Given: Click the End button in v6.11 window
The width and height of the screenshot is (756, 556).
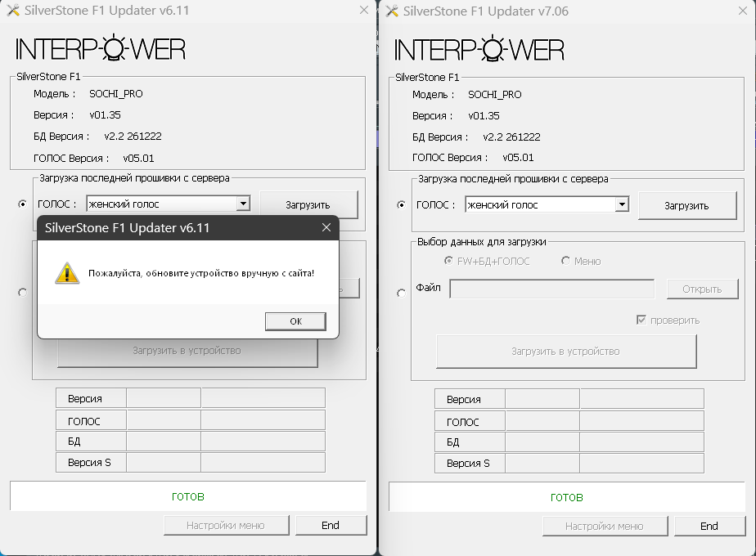Looking at the screenshot, I should pos(331,525).
